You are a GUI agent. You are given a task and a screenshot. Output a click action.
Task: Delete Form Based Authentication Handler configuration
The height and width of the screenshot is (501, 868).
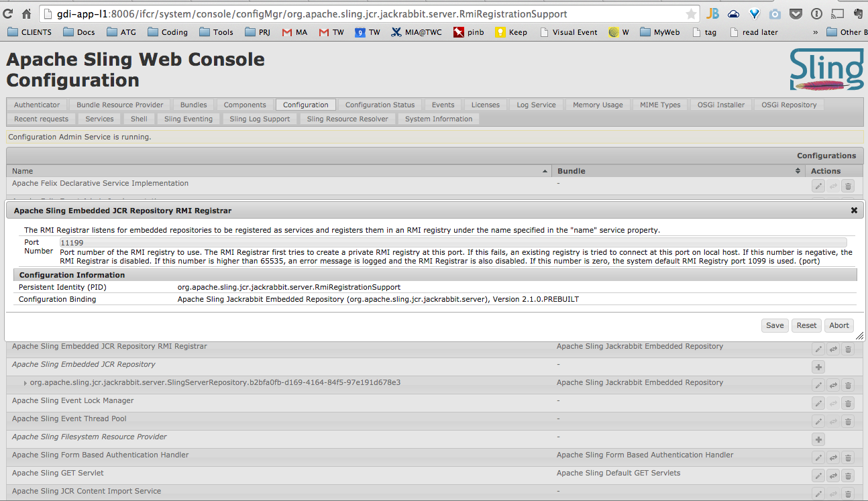tap(848, 458)
